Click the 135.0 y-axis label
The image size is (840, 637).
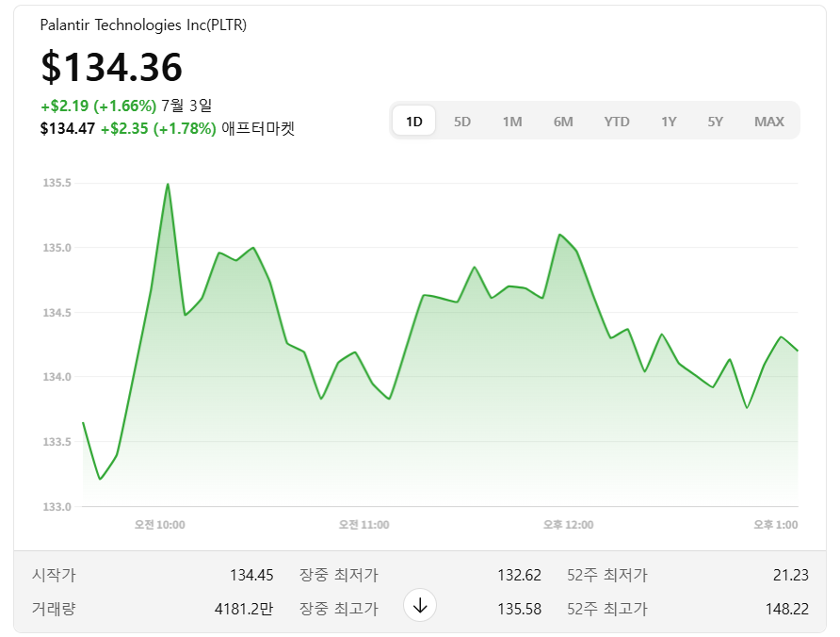(x=57, y=248)
